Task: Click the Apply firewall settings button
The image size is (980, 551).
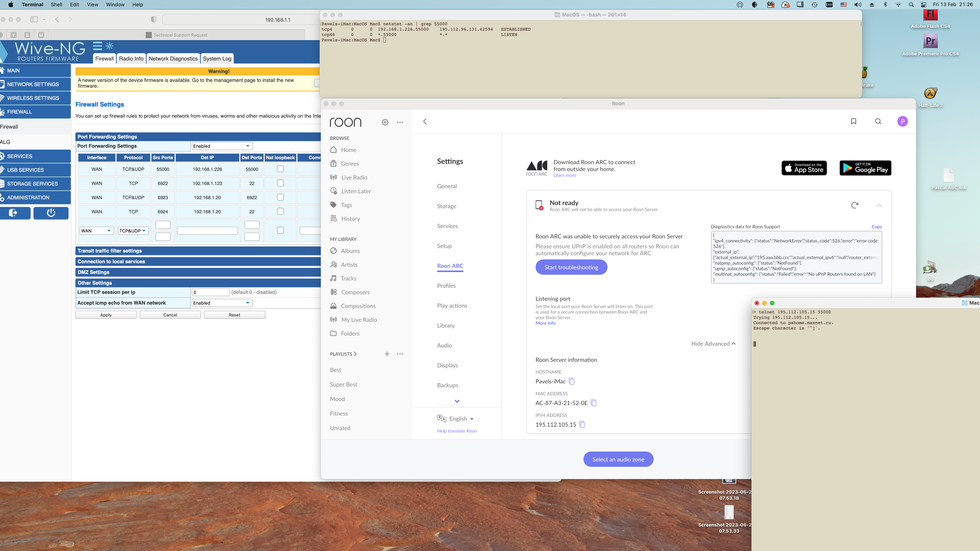Action: click(106, 315)
